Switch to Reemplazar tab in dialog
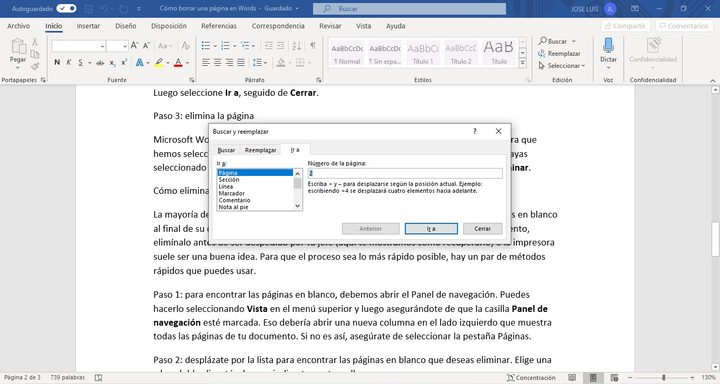720x384 pixels. [260, 150]
